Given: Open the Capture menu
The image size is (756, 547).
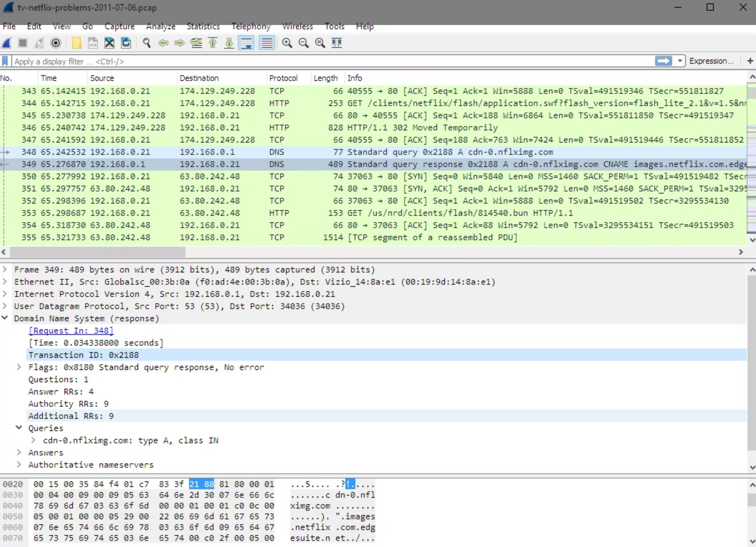Looking at the screenshot, I should [120, 26].
